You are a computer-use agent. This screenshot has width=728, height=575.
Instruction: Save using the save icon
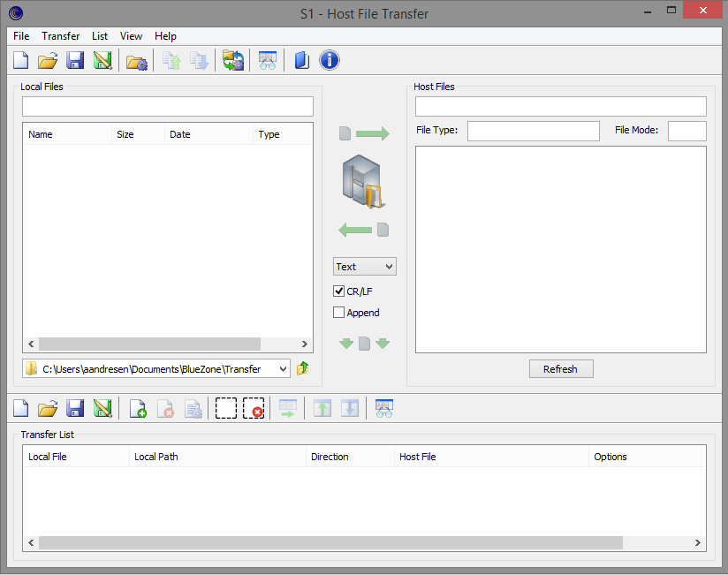(75, 60)
